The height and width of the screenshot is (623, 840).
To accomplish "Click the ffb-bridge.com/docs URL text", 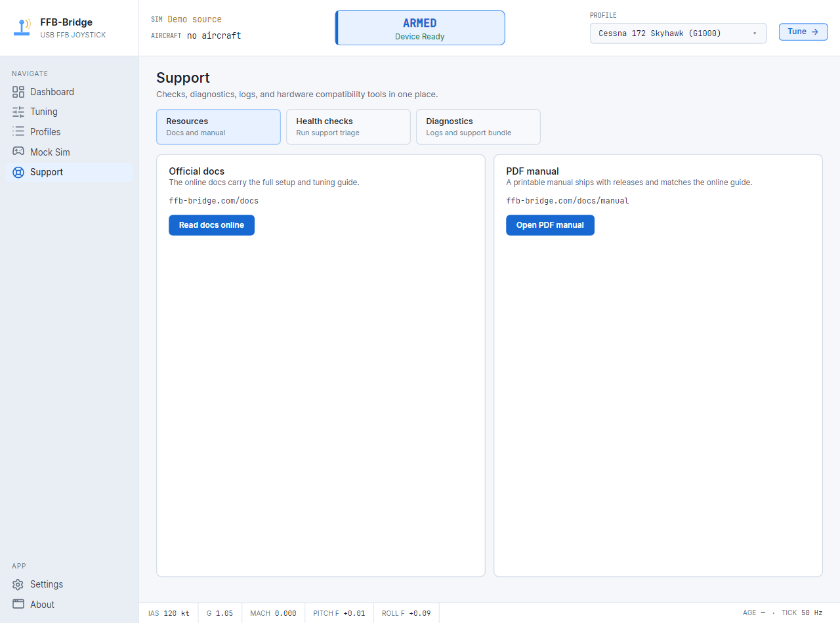I will click(214, 201).
